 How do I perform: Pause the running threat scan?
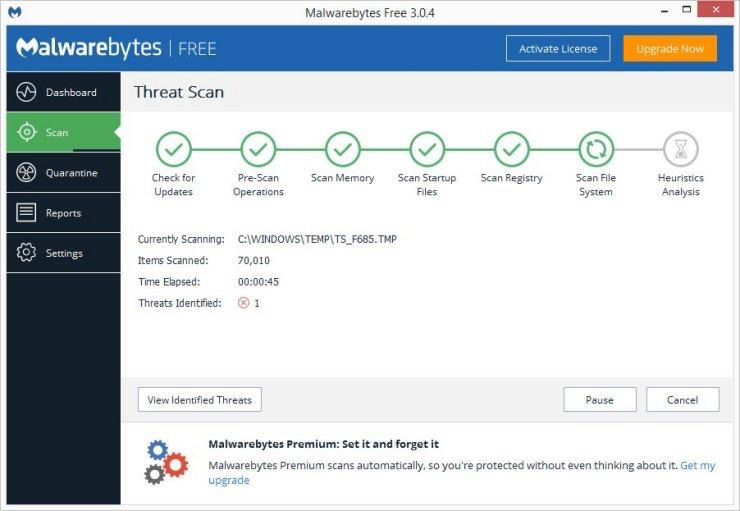coord(600,400)
